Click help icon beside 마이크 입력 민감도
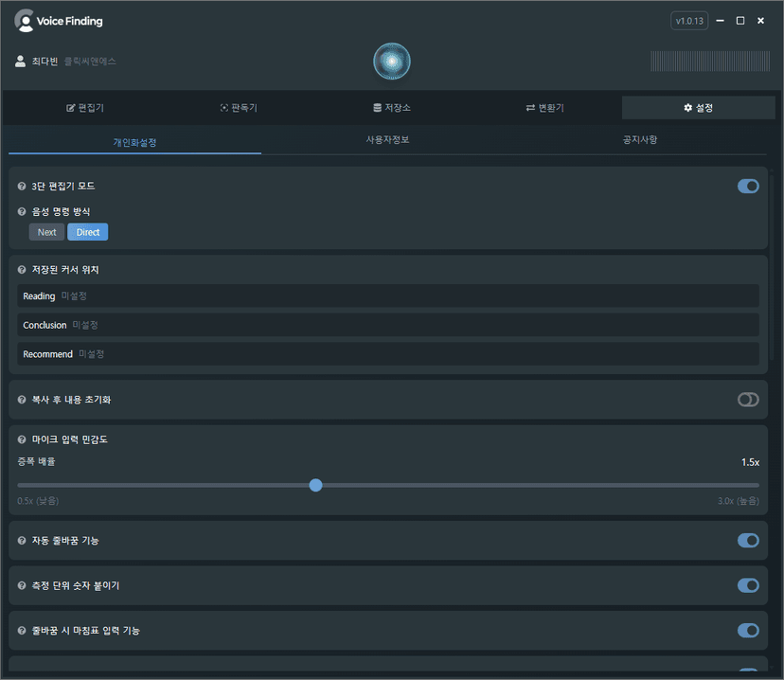Viewport: 784px width, 680px height. 21,439
